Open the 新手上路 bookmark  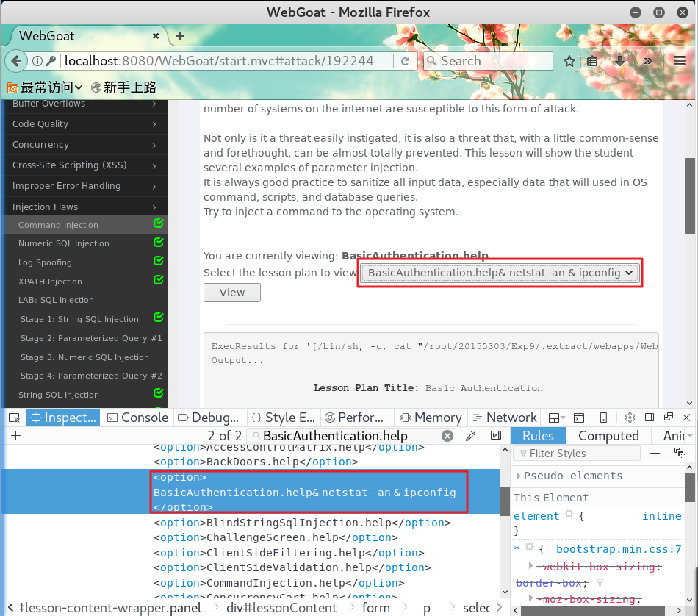coord(123,87)
